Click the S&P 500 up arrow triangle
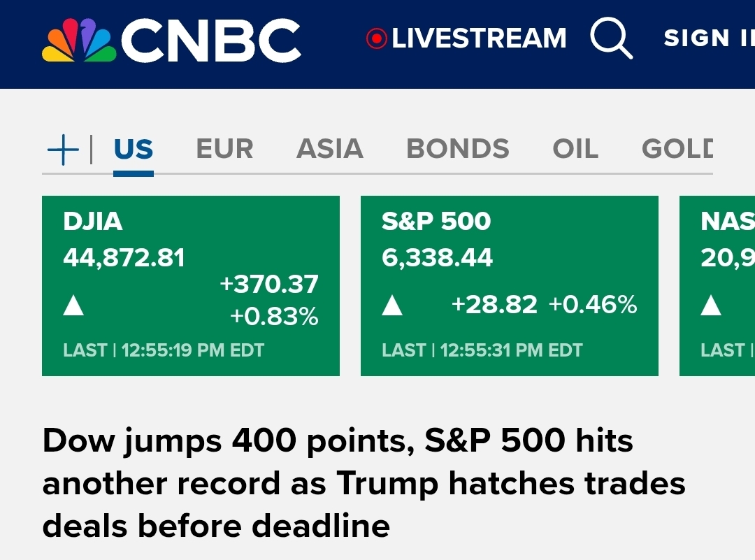Screen dimensions: 755x560 coord(392,306)
